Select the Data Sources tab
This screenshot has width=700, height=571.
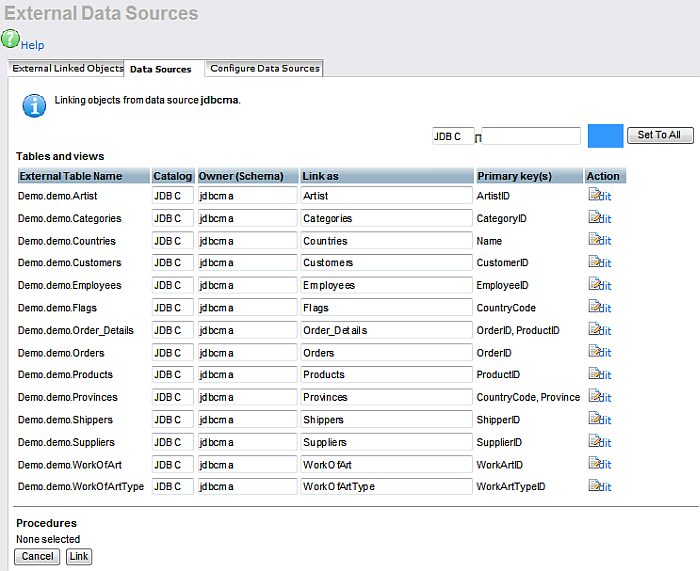[x=161, y=69]
